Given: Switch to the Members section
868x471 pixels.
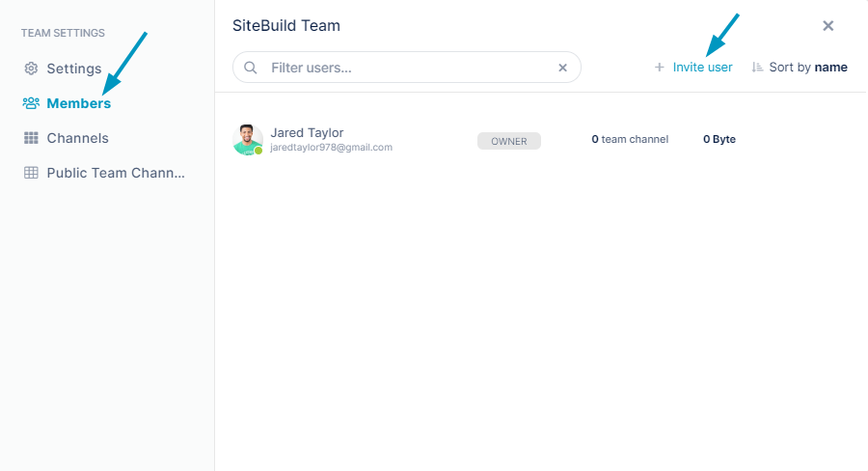Looking at the screenshot, I should (x=79, y=103).
